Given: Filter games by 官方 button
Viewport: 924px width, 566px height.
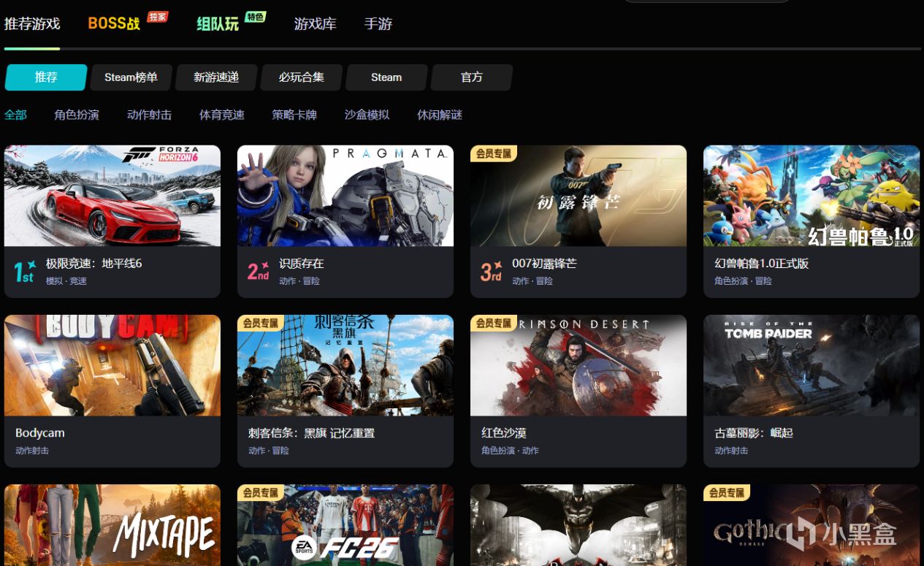Looking at the screenshot, I should [472, 77].
